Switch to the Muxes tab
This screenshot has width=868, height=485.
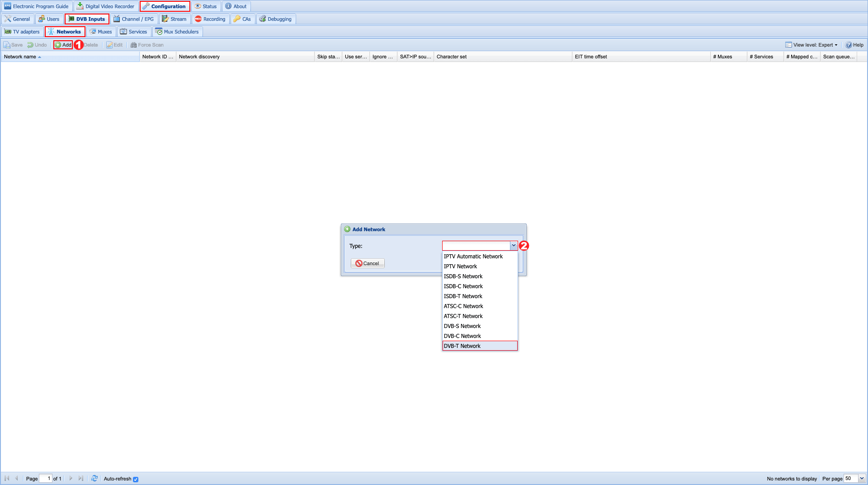[101, 32]
